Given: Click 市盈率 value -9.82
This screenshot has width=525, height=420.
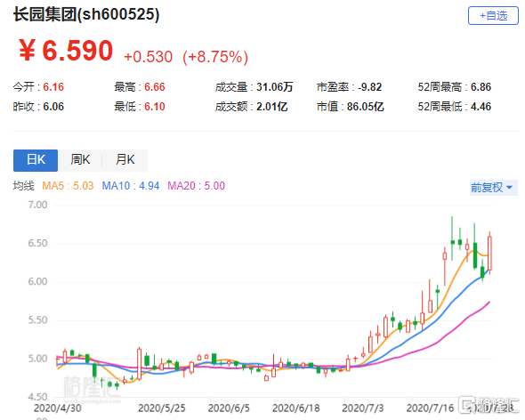Looking at the screenshot, I should click(369, 87).
